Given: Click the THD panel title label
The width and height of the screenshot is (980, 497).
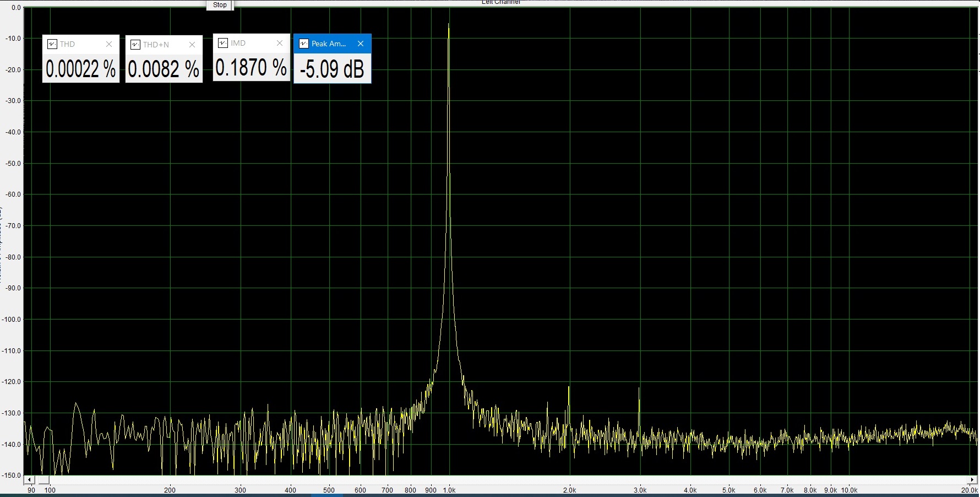Looking at the screenshot, I should (x=67, y=44).
